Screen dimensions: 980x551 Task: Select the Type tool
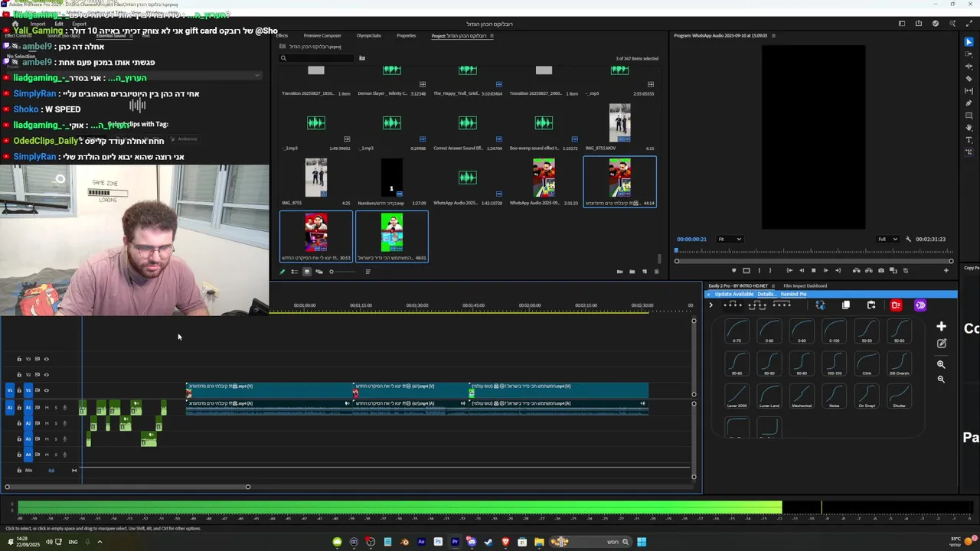tap(969, 140)
